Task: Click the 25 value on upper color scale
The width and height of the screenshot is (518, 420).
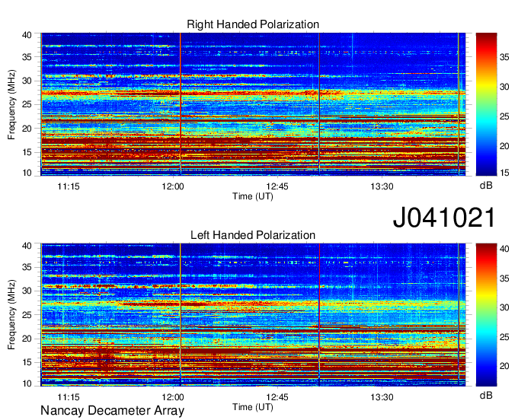Action: pos(504,116)
